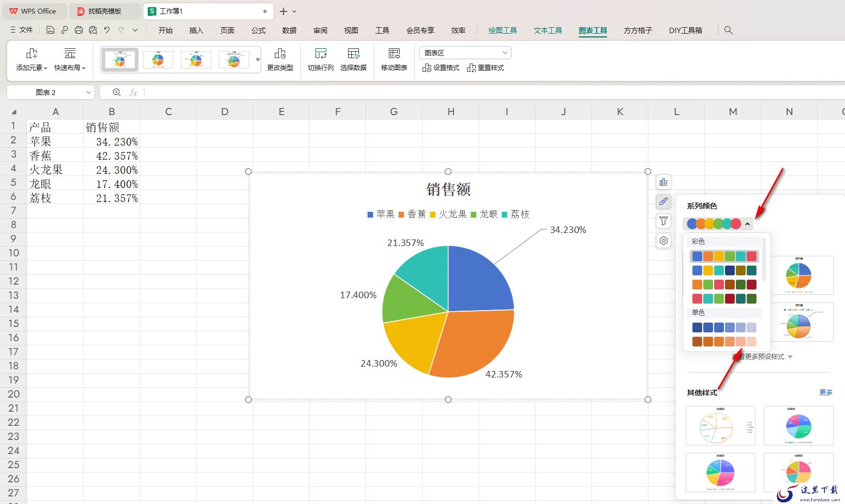Click Move Chart (移动图表) icon
This screenshot has height=504, width=845.
394,53
